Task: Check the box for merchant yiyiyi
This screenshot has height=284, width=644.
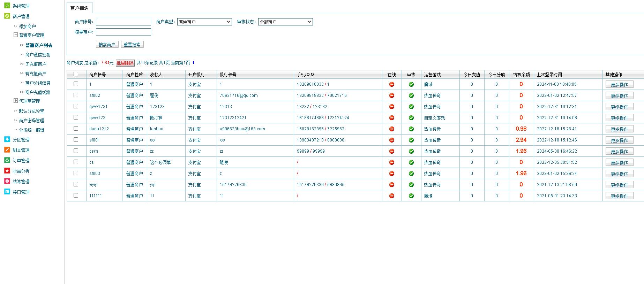Action: pos(76,184)
